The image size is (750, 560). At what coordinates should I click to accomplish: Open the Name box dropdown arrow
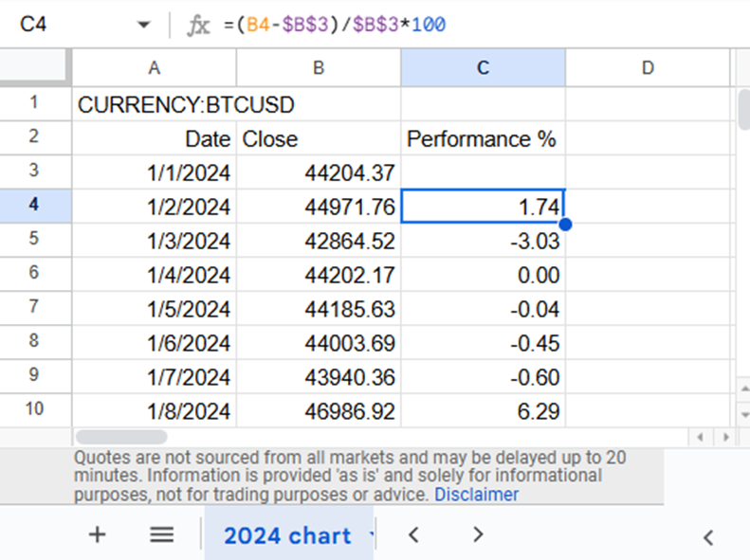tap(143, 25)
